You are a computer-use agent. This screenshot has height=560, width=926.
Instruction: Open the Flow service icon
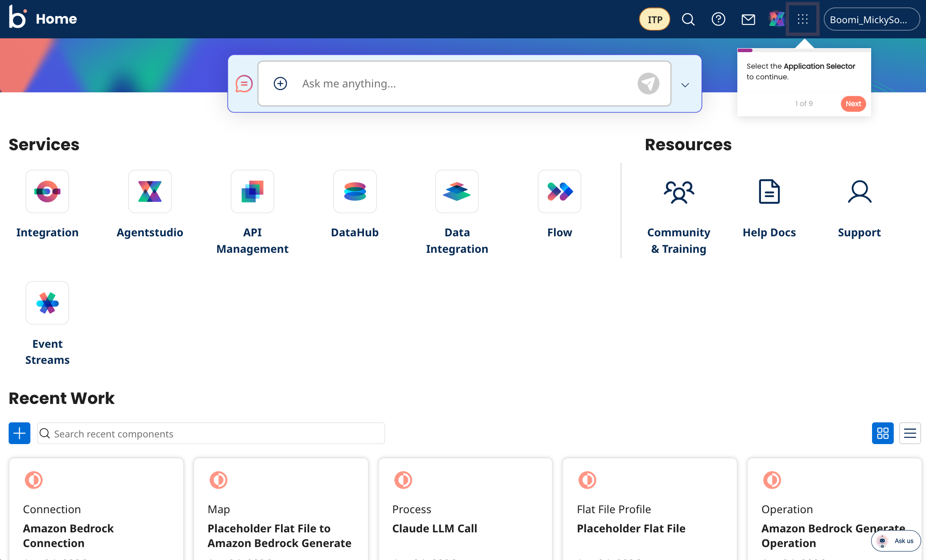559,191
